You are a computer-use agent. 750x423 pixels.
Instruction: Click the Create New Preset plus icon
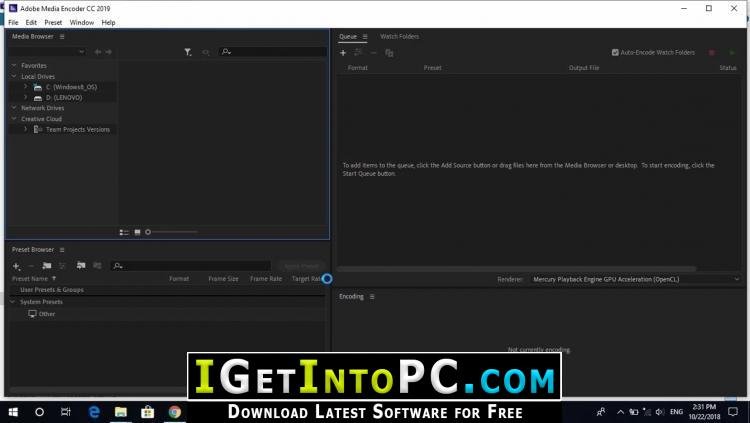pyautogui.click(x=16, y=266)
